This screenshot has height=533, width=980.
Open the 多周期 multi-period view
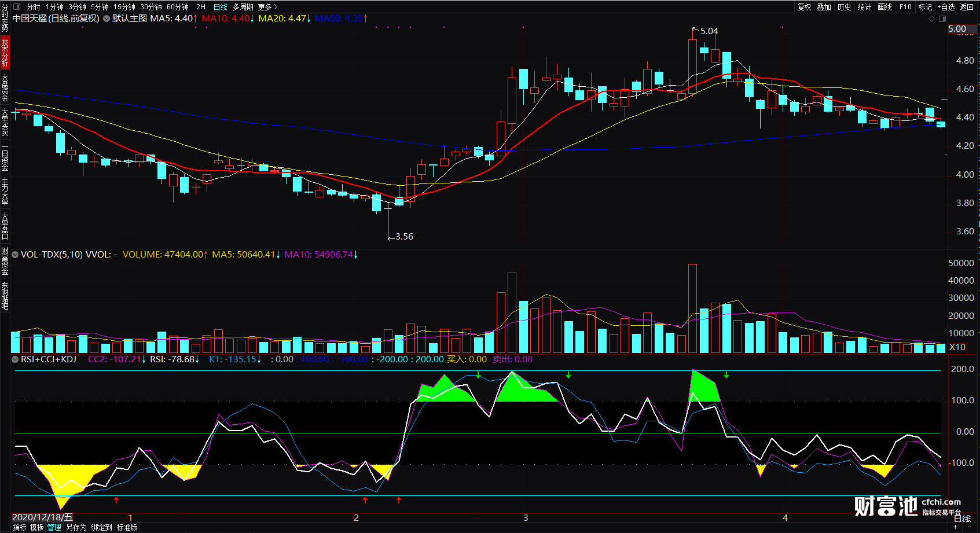[243, 7]
